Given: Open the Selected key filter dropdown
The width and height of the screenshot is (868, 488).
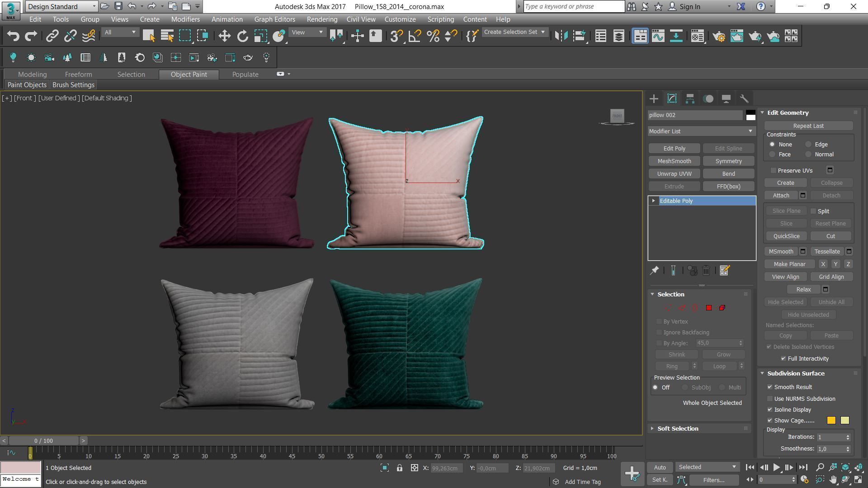Looking at the screenshot, I should [x=707, y=467].
